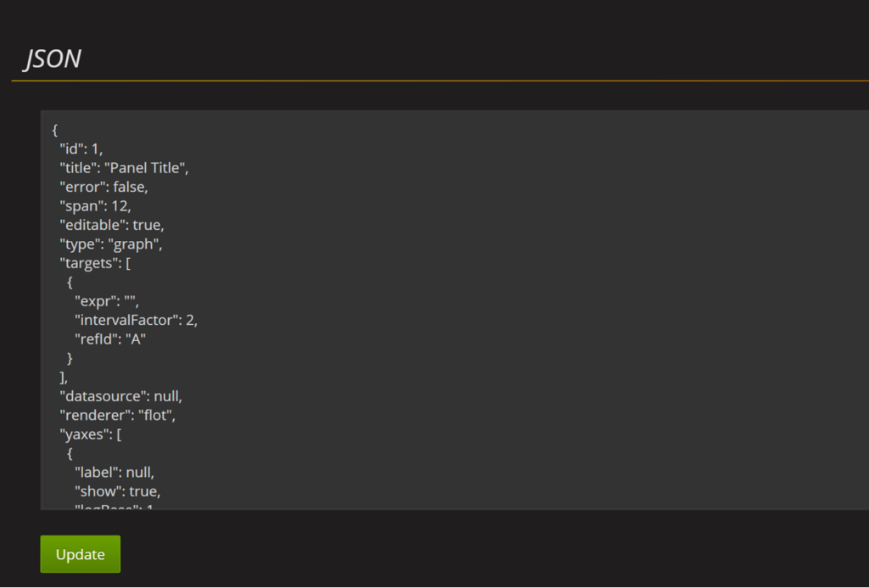Viewport: 869px width, 588px height.
Task: Click the "datasource": null line
Action: [121, 396]
